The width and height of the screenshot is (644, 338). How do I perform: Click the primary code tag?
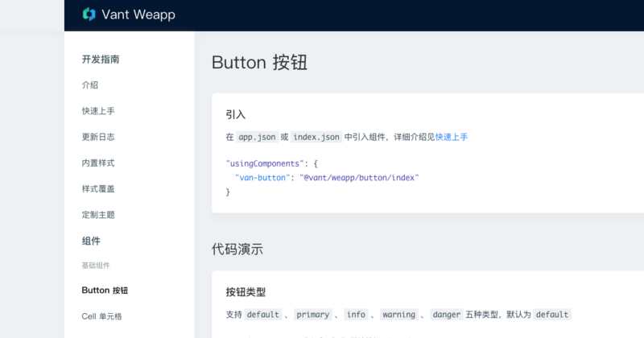tap(313, 315)
